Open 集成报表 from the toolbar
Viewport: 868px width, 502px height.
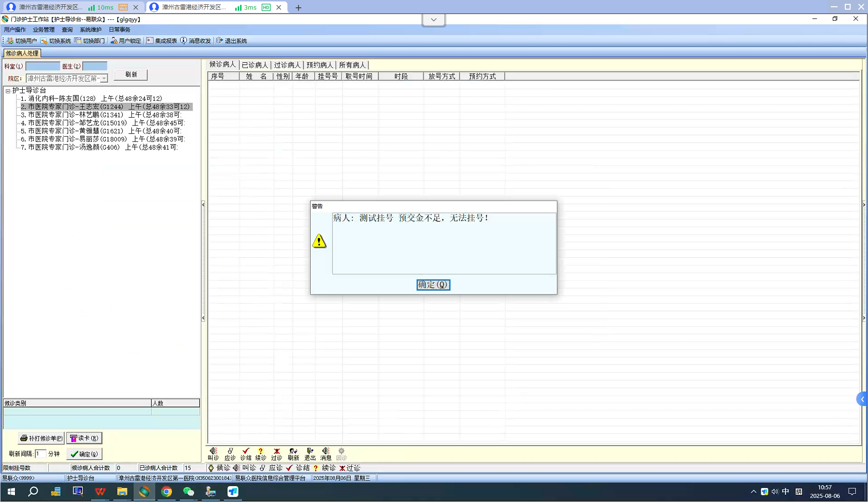point(162,41)
